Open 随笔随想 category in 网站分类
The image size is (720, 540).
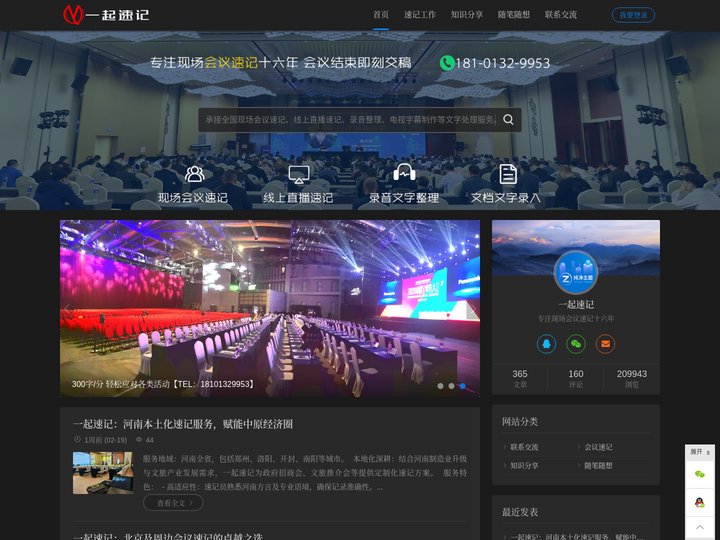coord(598,466)
